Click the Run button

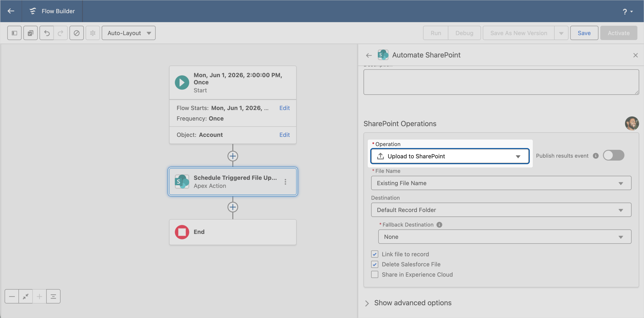click(436, 33)
